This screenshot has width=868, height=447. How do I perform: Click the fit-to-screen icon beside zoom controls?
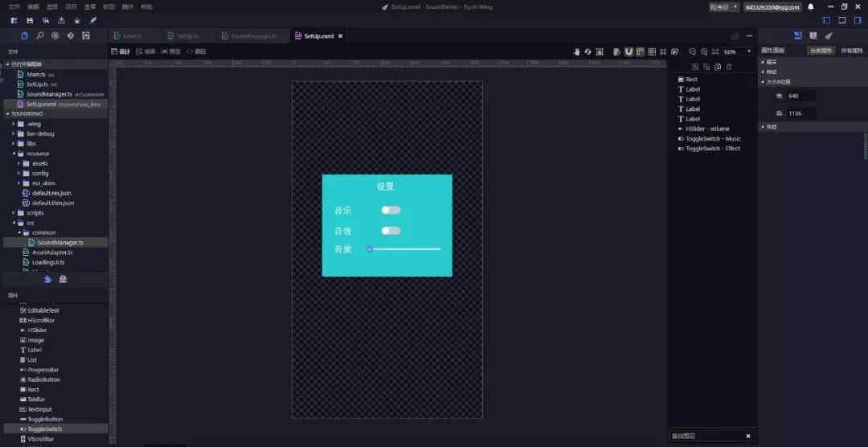[715, 51]
